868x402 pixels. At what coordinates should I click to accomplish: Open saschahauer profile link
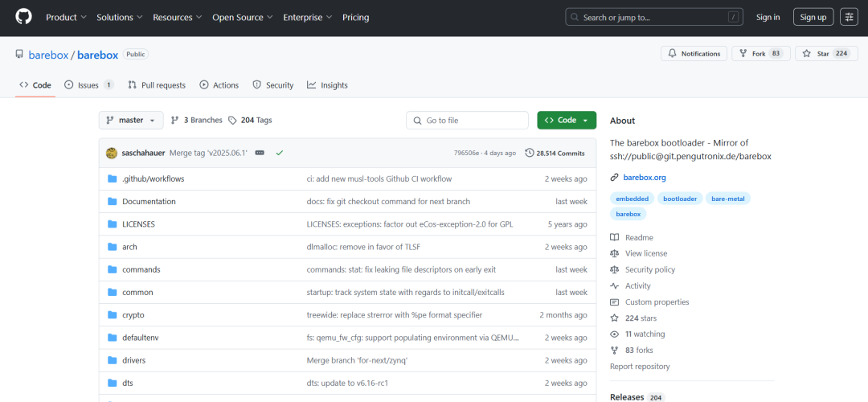[143, 153]
